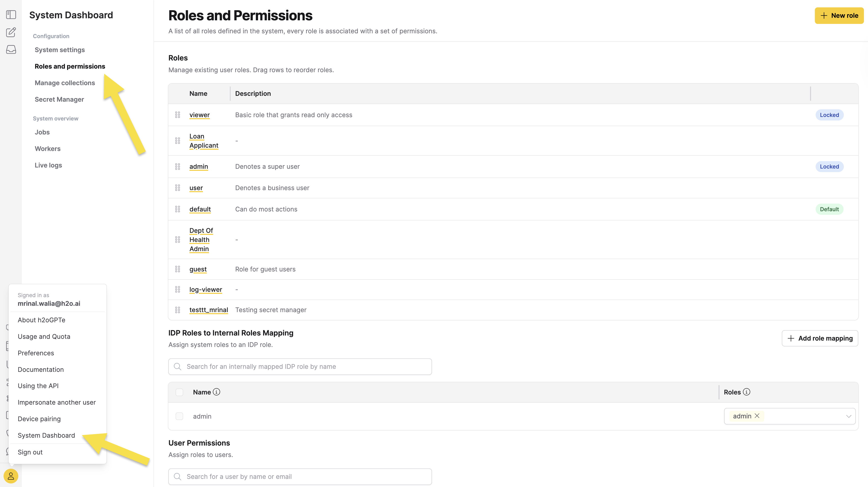Check the checkbox on the admin row

click(x=179, y=416)
